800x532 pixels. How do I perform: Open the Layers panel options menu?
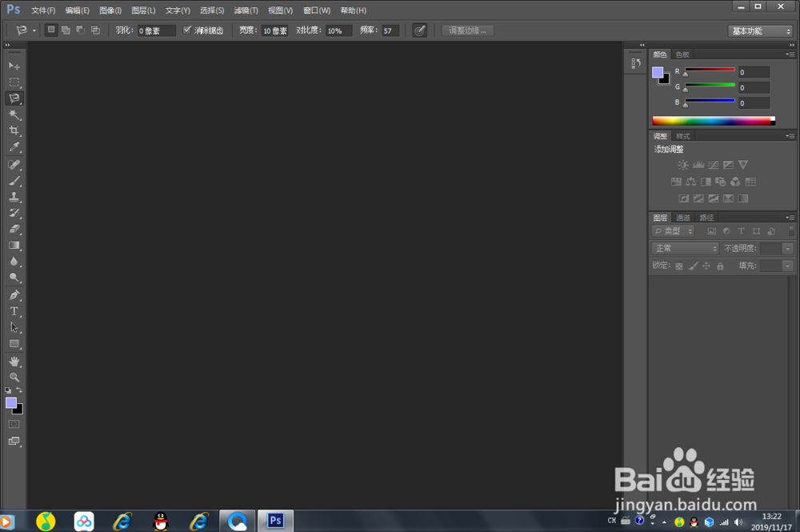pos(790,218)
